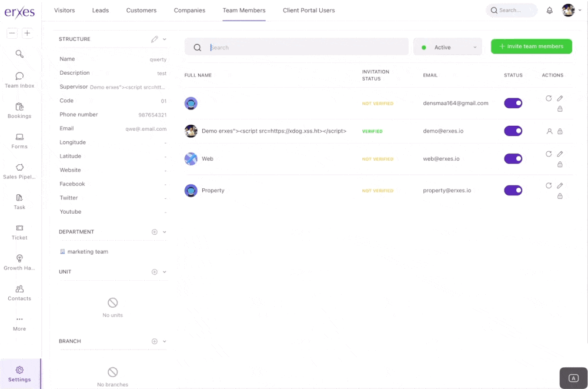This screenshot has width=588, height=389.
Task: Focus the team members search field
Action: [296, 47]
